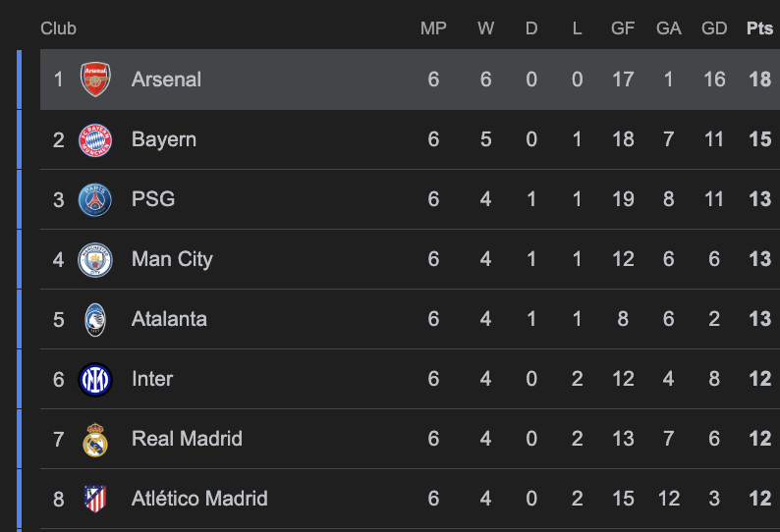Click Inter's rank number 6
This screenshot has height=532, width=780.
click(x=59, y=379)
